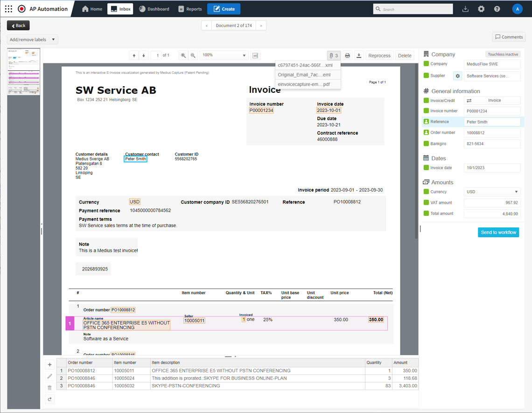Open the Add/remove labels dropdown
This screenshot has width=532, height=413.
(32, 40)
